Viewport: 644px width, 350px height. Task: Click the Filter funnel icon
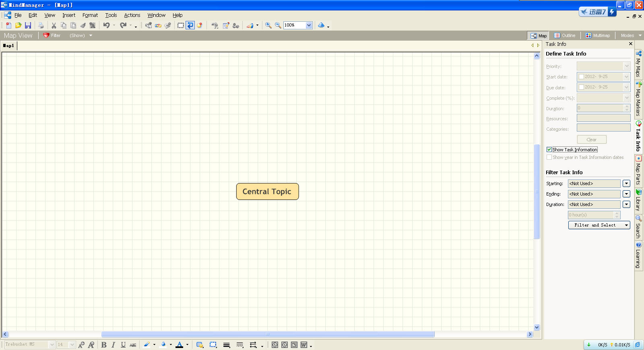pos(46,35)
